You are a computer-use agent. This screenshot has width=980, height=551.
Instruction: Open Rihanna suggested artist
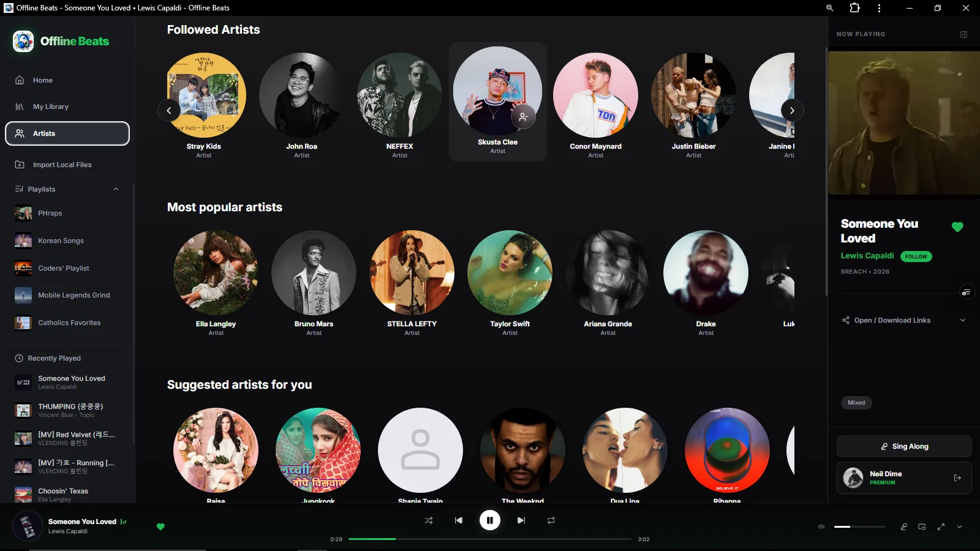tap(727, 455)
